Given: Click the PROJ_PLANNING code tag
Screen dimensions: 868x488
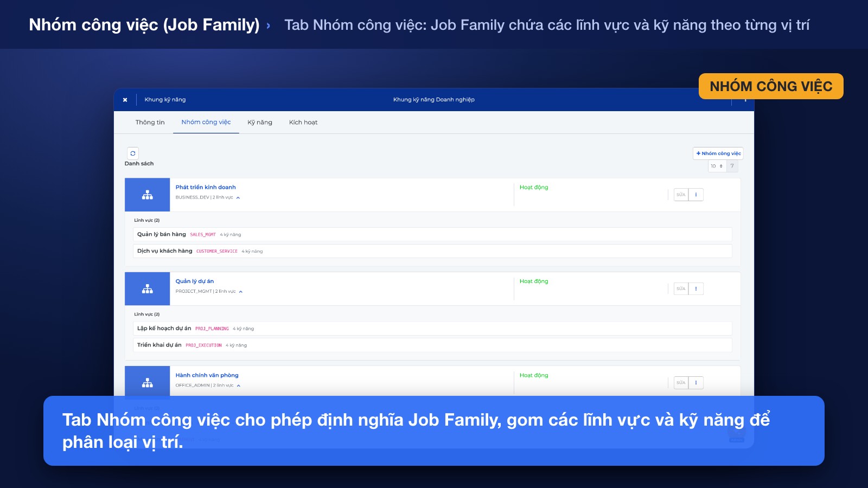Looking at the screenshot, I should [x=212, y=329].
